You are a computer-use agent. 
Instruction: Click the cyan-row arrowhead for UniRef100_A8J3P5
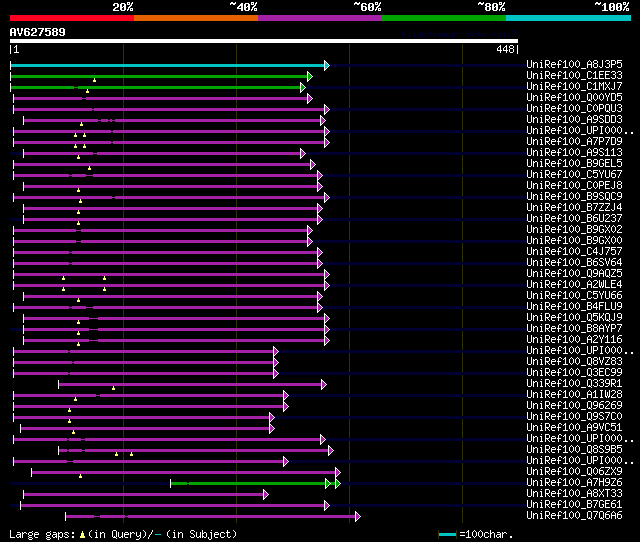[x=327, y=65]
